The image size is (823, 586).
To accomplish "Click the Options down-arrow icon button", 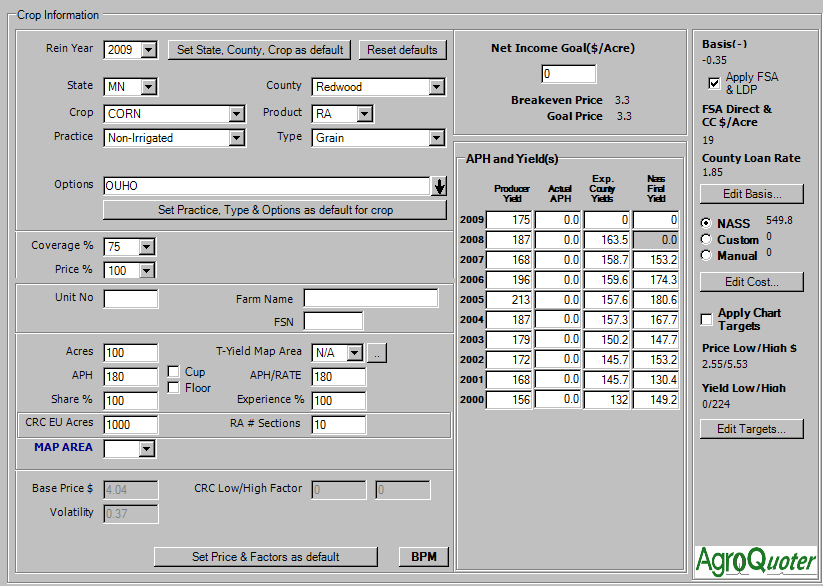I will click(439, 186).
